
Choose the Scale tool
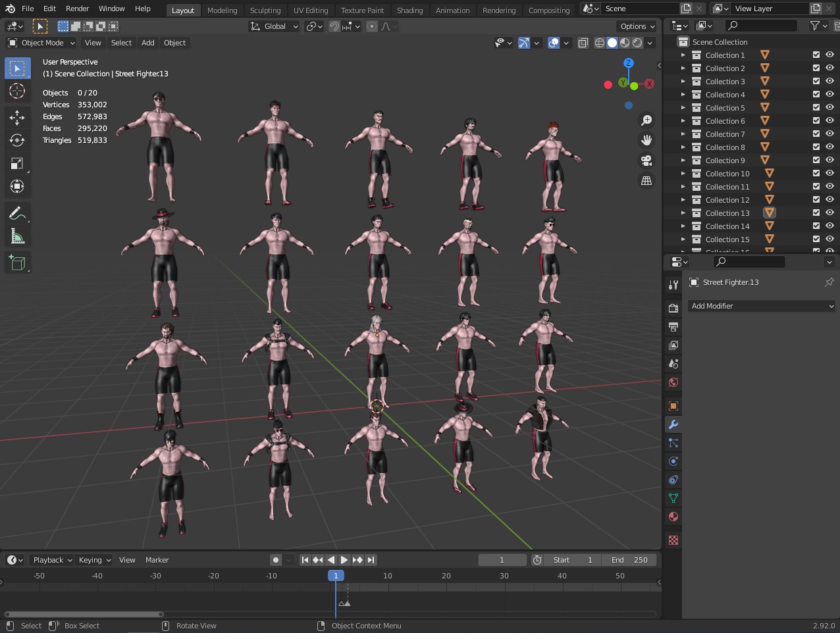(17, 164)
